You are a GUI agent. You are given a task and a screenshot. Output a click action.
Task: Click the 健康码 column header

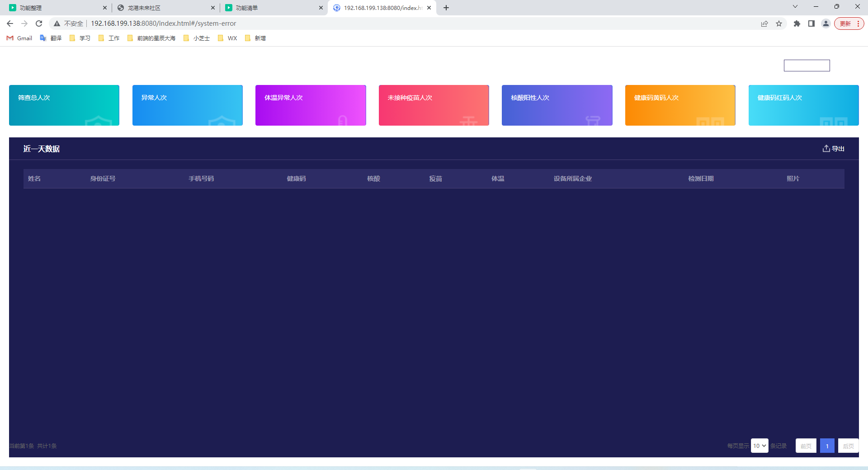click(x=296, y=179)
